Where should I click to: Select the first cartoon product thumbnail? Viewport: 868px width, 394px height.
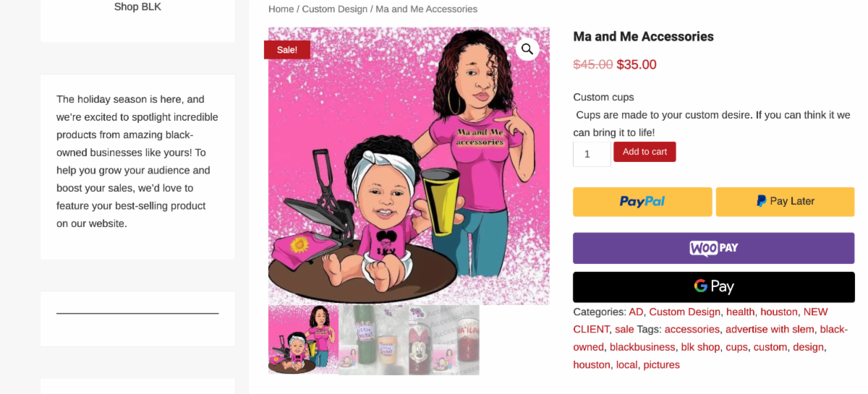click(x=303, y=339)
